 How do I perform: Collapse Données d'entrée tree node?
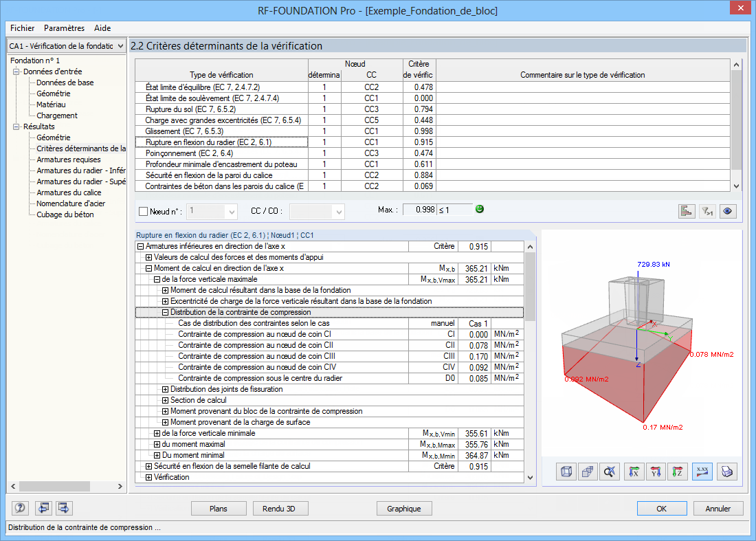coord(16,71)
